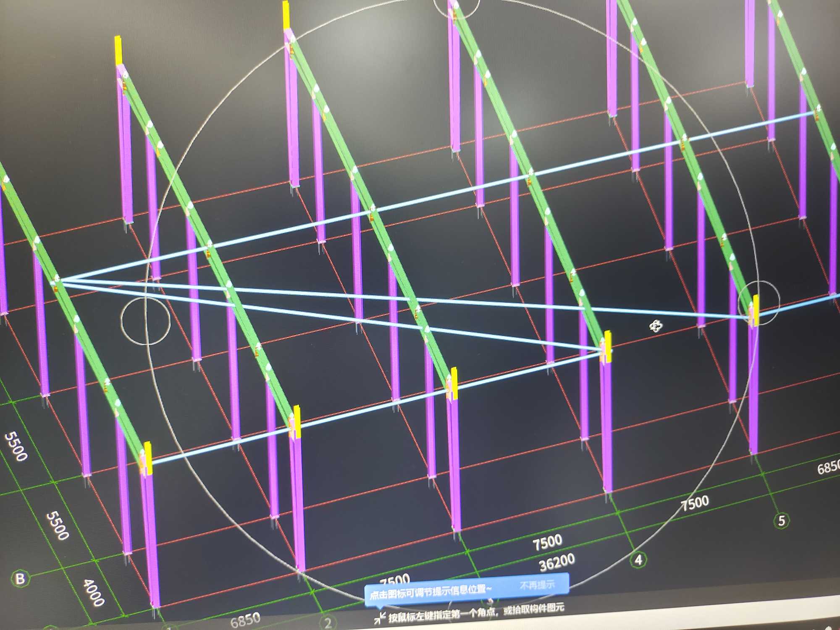Click the prompt position adjust icon
The height and width of the screenshot is (630, 840).
point(380,617)
